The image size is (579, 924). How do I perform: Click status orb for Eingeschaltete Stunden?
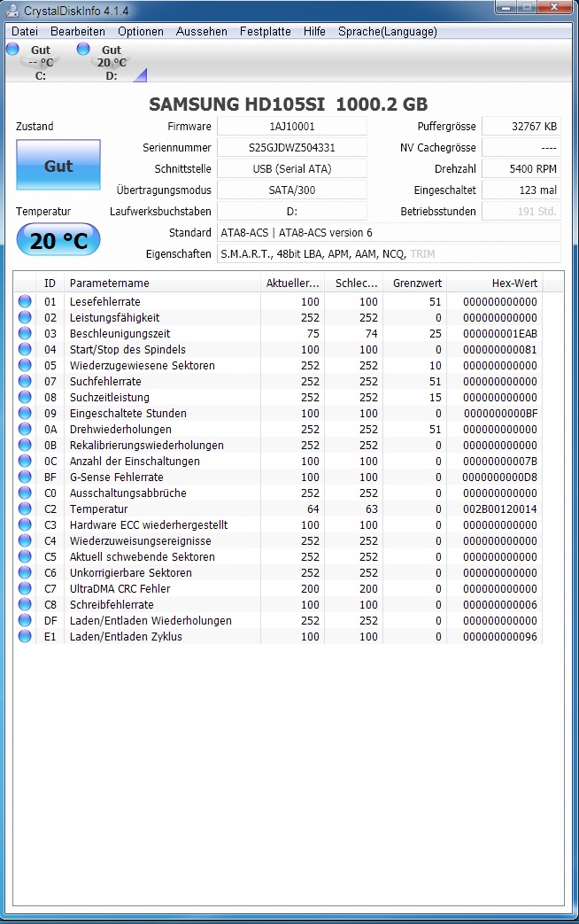coord(25,413)
